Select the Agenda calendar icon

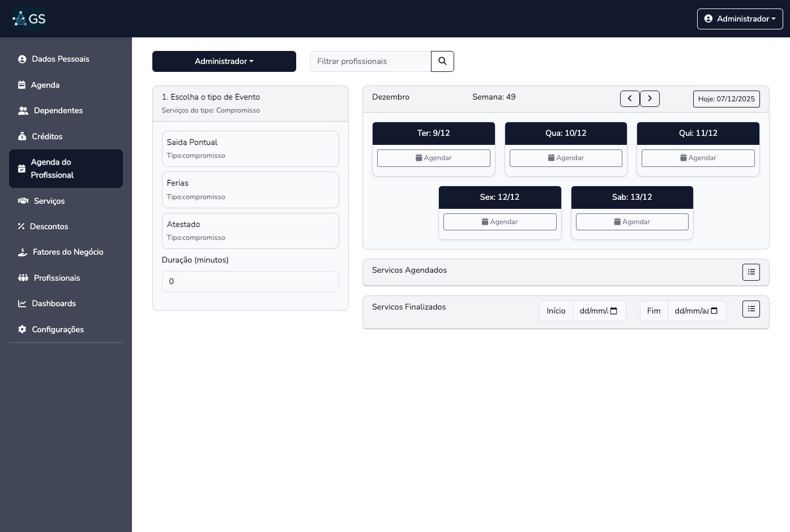click(x=22, y=85)
